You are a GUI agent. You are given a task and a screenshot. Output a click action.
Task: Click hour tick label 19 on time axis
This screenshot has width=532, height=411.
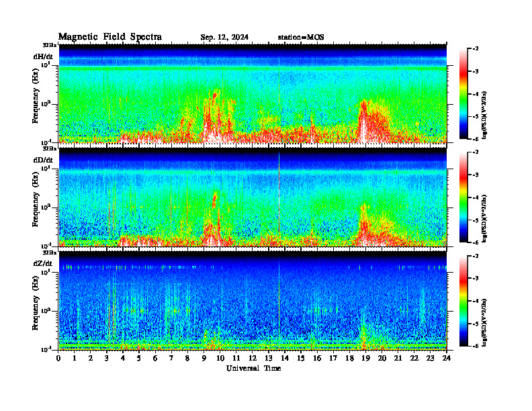(x=365, y=359)
